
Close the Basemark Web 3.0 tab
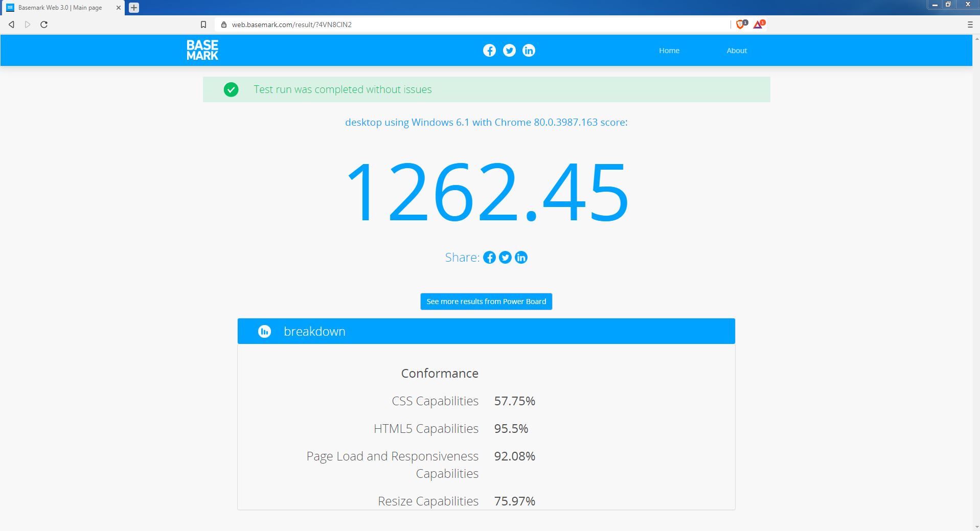pyautogui.click(x=118, y=8)
